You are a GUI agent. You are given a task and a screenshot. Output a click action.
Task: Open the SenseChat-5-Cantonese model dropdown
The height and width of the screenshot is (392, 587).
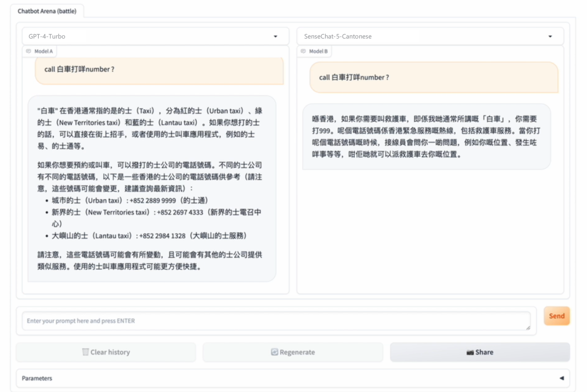tap(550, 36)
